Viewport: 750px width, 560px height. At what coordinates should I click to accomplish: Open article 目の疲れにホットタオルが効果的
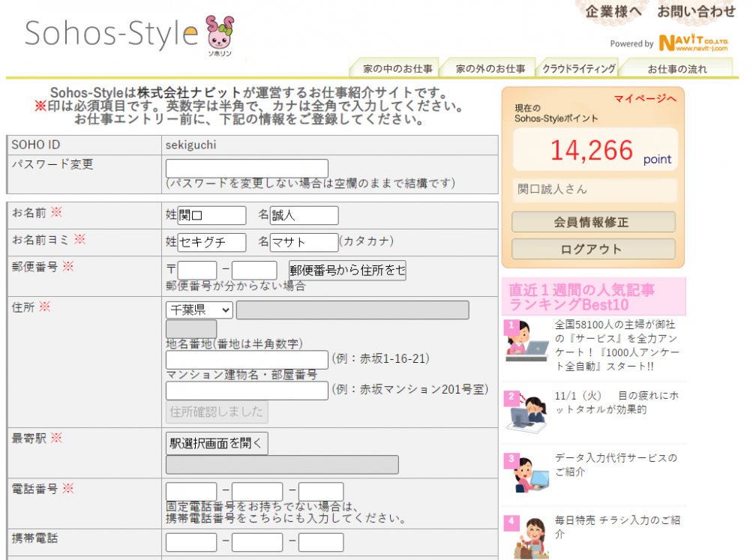[x=617, y=402]
